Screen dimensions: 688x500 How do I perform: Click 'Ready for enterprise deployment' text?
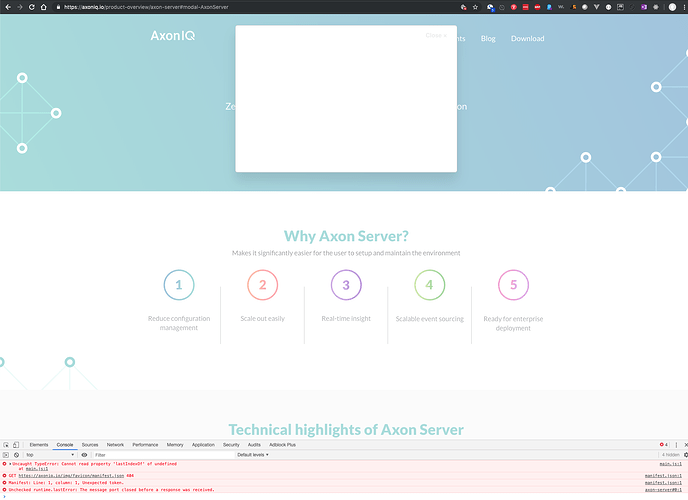(513, 323)
